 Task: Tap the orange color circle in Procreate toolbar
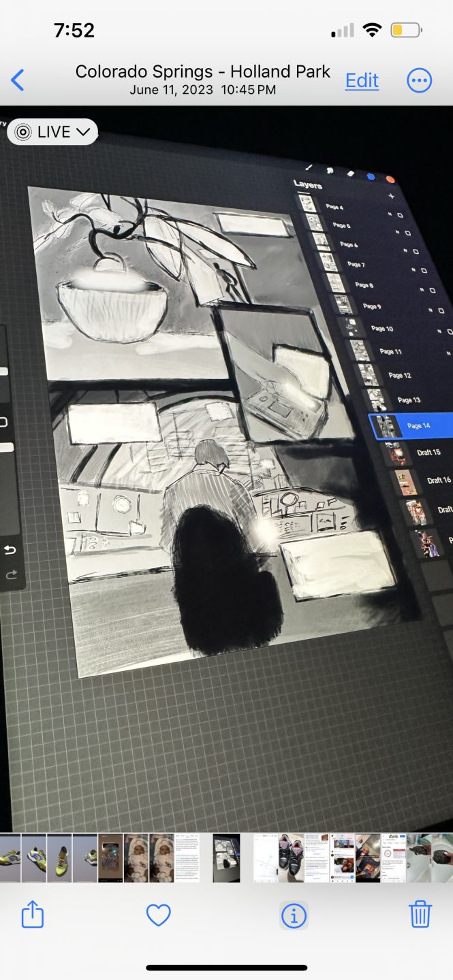click(390, 179)
